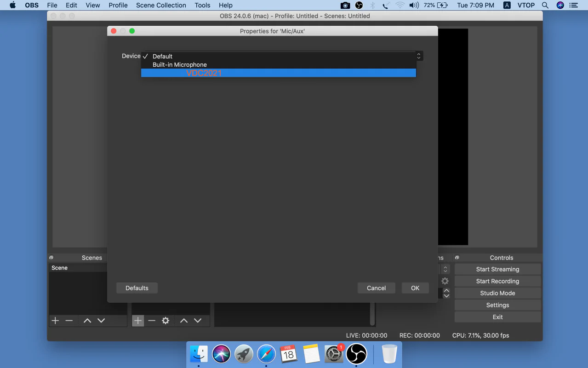
Task: Click the input source A icon in the menu bar
Action: pos(507,5)
